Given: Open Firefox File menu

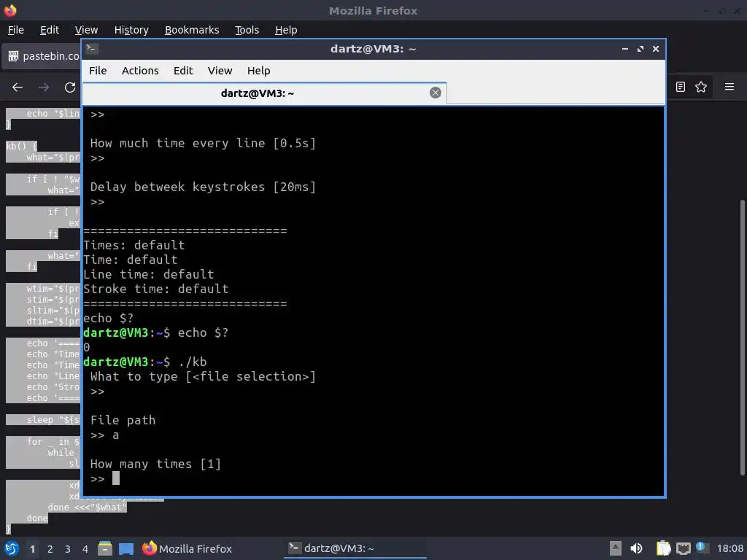Looking at the screenshot, I should pos(16,30).
